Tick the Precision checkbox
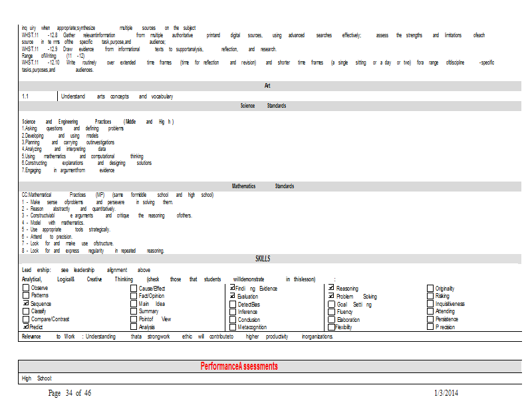This screenshot has width=532, height=411. (x=430, y=327)
